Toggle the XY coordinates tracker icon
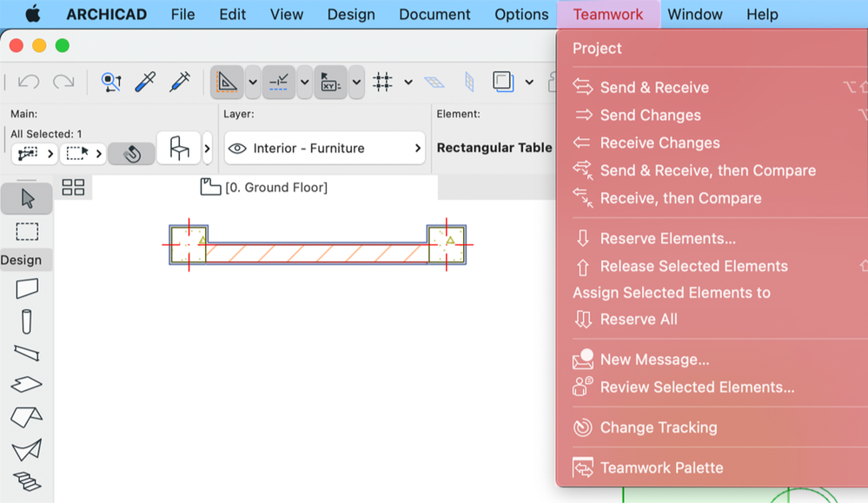868x503 pixels. pyautogui.click(x=330, y=82)
